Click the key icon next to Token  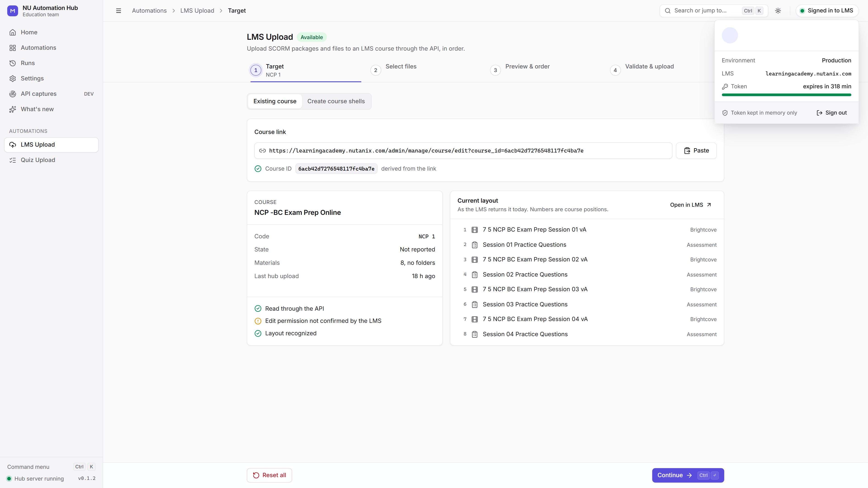(x=725, y=87)
